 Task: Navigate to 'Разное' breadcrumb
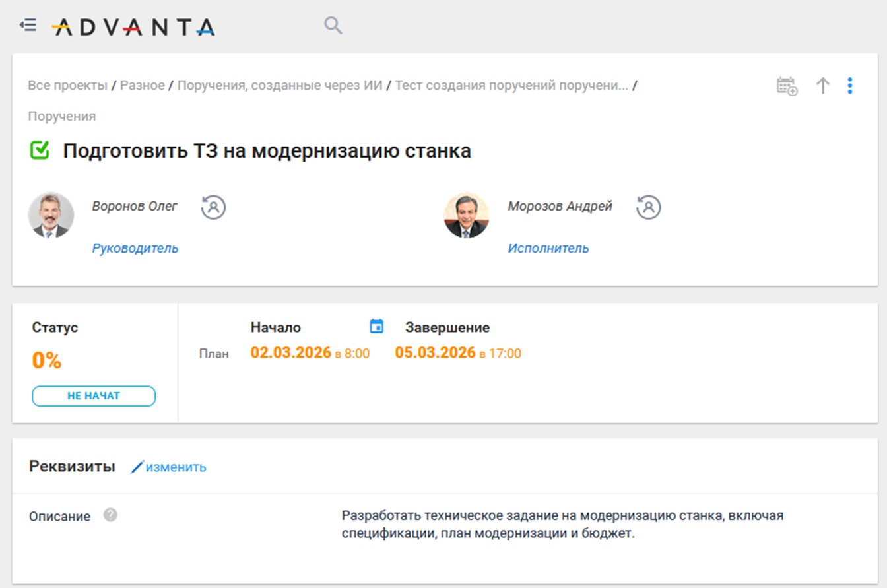(142, 85)
